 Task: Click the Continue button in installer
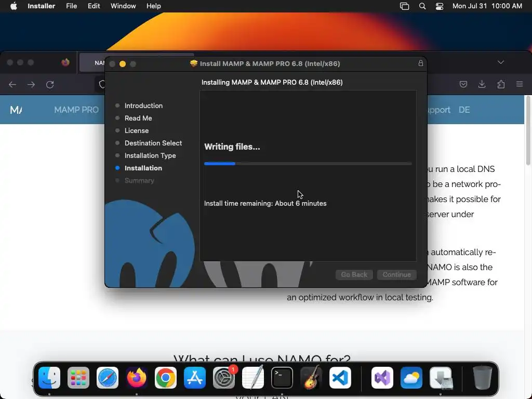click(x=396, y=274)
